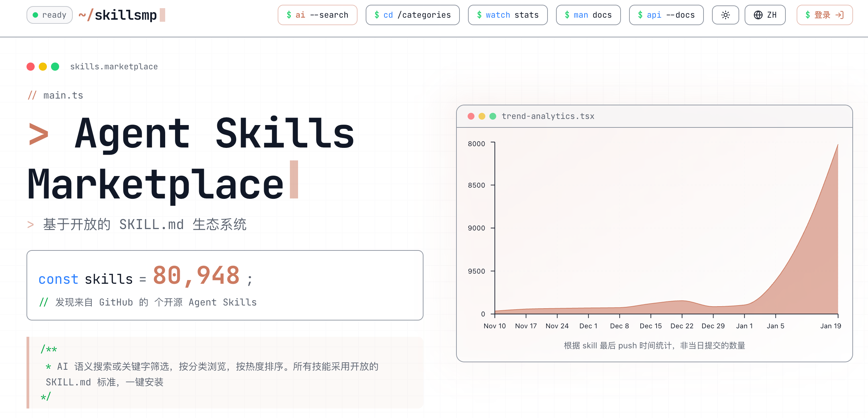Open man docs page
Screen dimensions: 868x418
[588, 15]
